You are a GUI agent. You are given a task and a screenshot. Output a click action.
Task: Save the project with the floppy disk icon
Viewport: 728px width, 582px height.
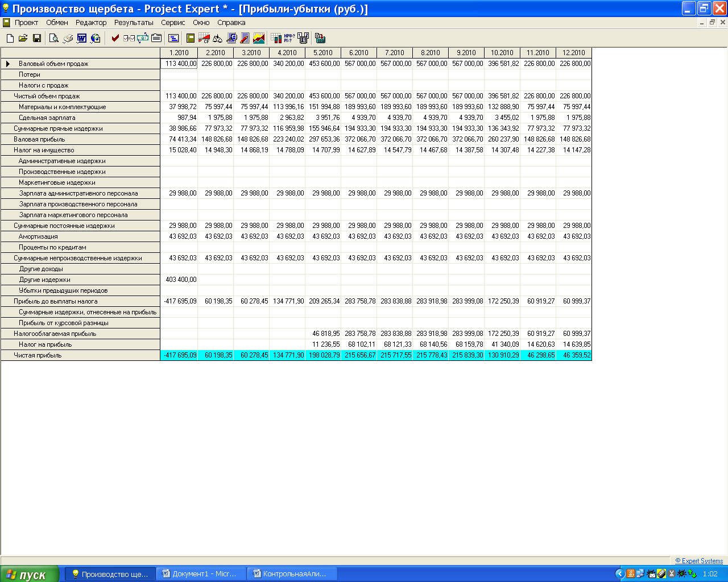[37, 38]
